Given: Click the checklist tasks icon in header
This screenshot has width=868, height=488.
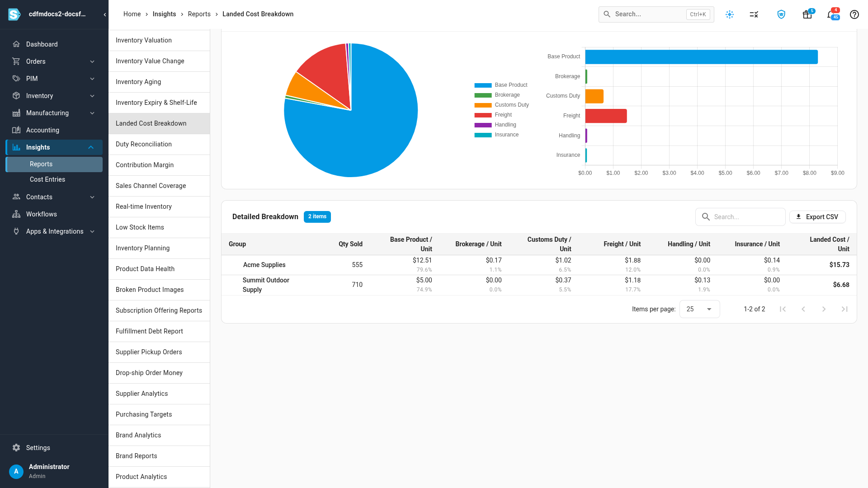Looking at the screenshot, I should (754, 14).
